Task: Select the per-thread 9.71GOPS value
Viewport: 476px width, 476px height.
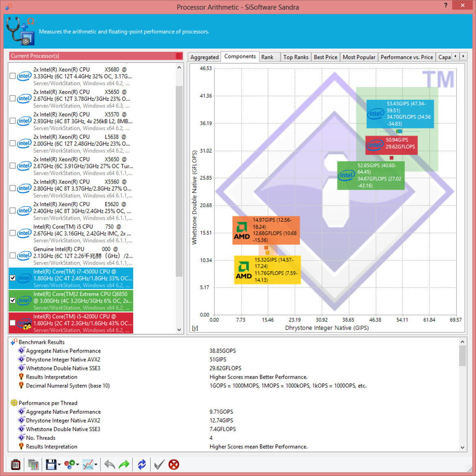Action: (221, 412)
